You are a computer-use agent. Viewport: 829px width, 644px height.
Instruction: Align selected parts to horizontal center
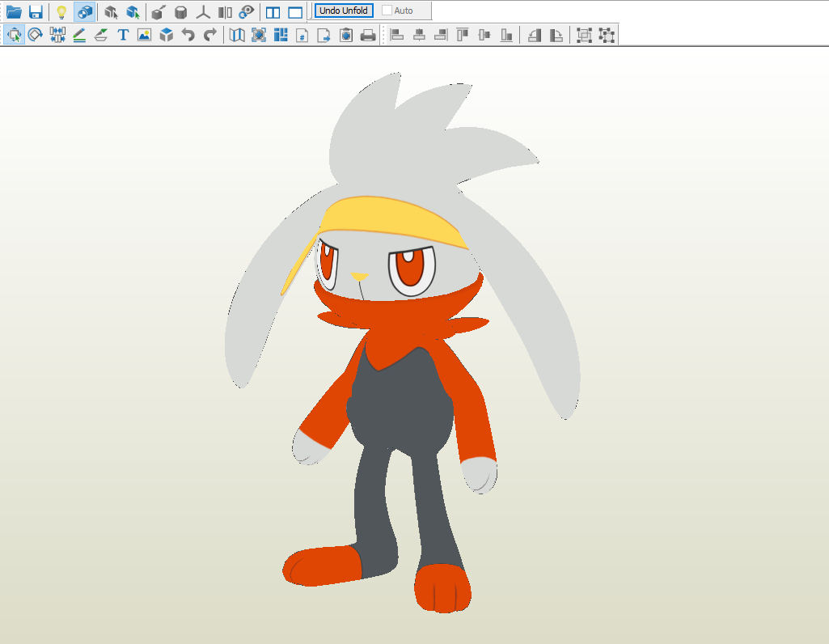point(419,35)
